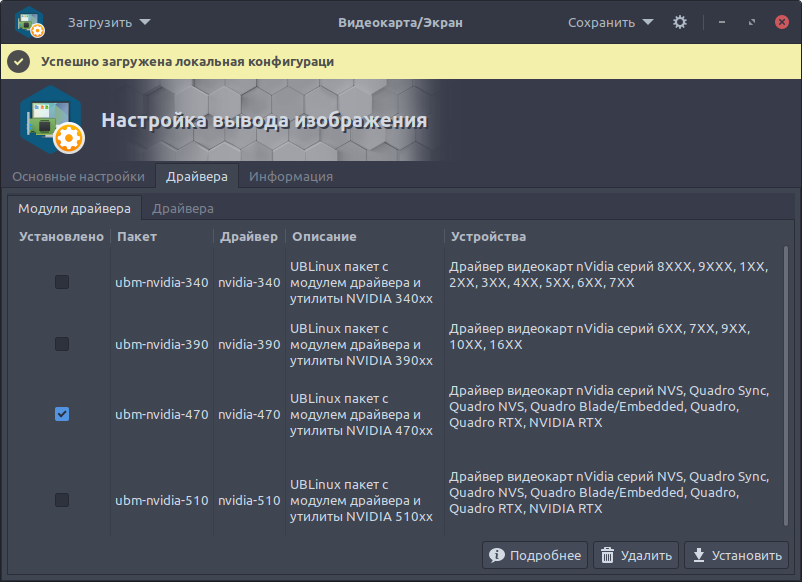Close the Видеокарта/Экран window
The image size is (802, 582).
(x=781, y=22)
